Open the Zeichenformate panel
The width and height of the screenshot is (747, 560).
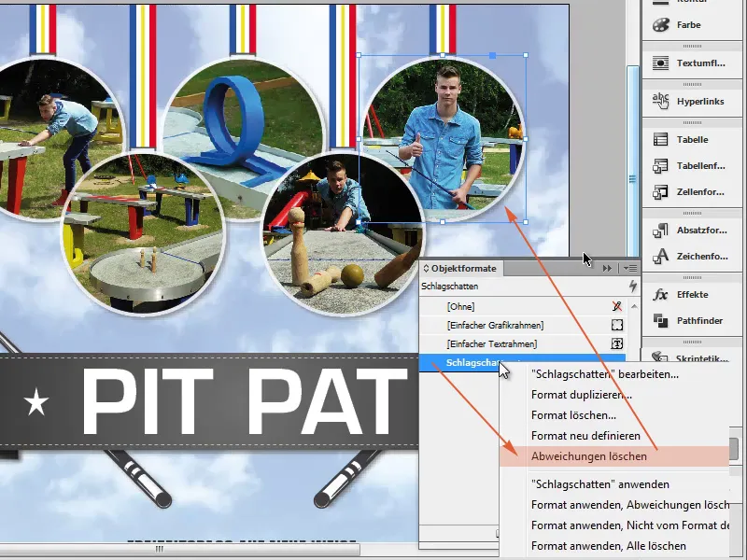692,257
